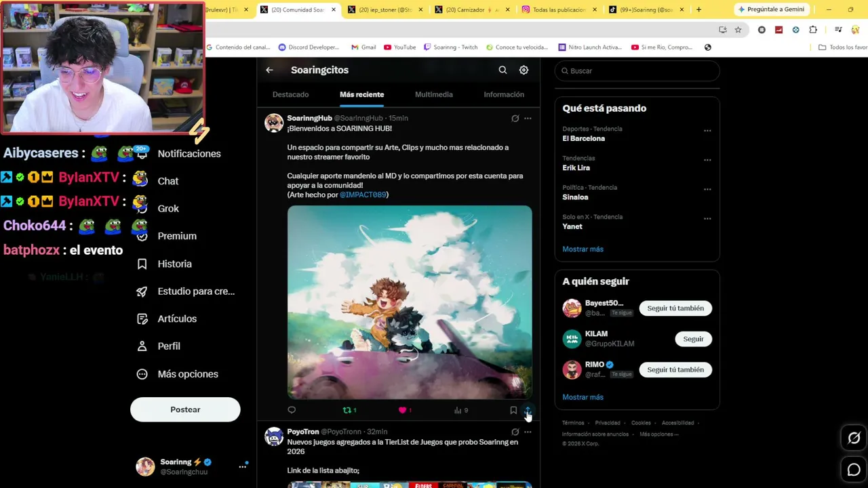This screenshot has height=488, width=868.
Task: Show more trends under Qué está pasando
Action: click(x=583, y=249)
